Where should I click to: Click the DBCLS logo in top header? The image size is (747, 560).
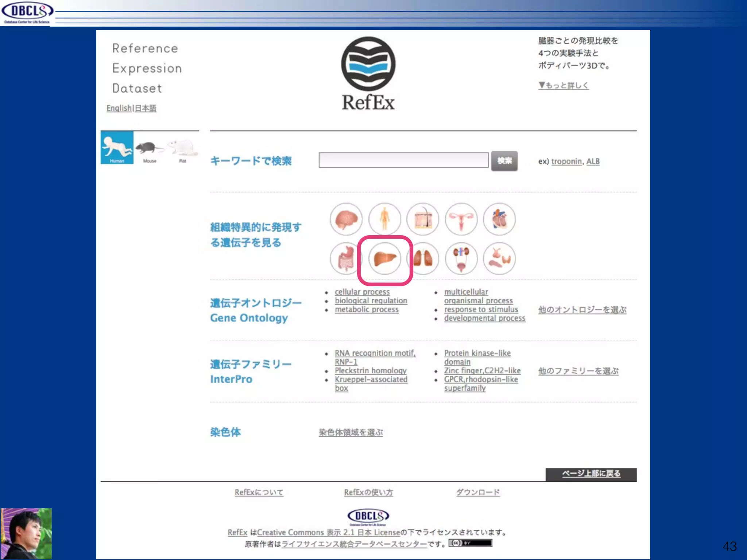[x=27, y=13]
